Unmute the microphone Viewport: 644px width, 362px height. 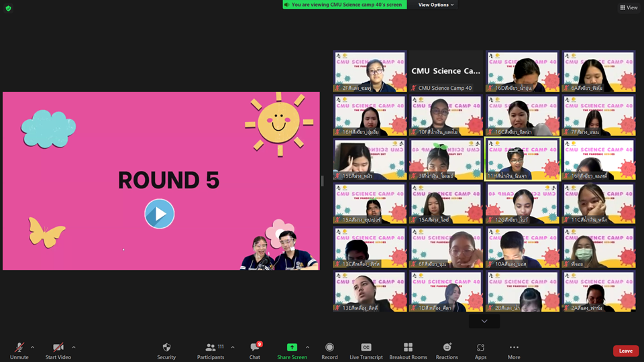tap(19, 347)
